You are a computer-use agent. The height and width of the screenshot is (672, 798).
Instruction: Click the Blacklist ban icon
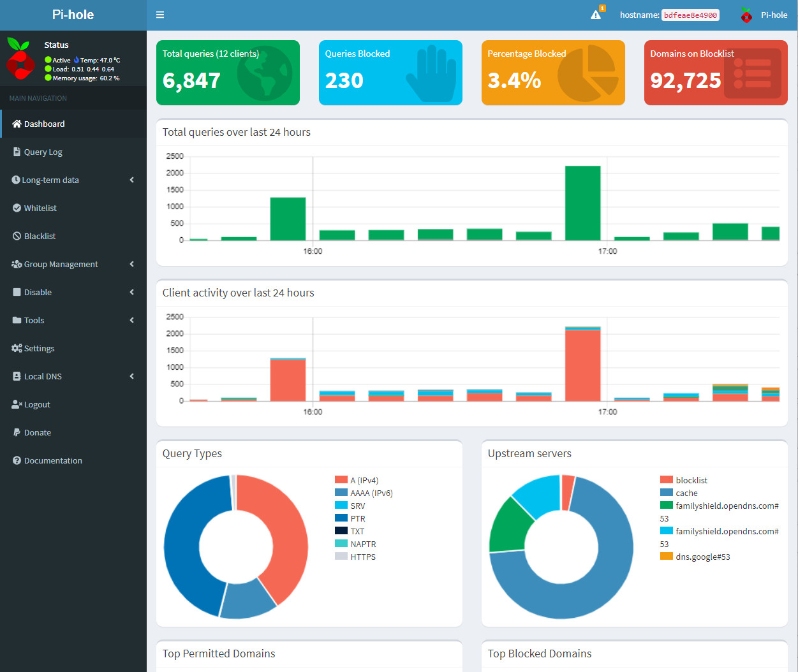tap(17, 236)
